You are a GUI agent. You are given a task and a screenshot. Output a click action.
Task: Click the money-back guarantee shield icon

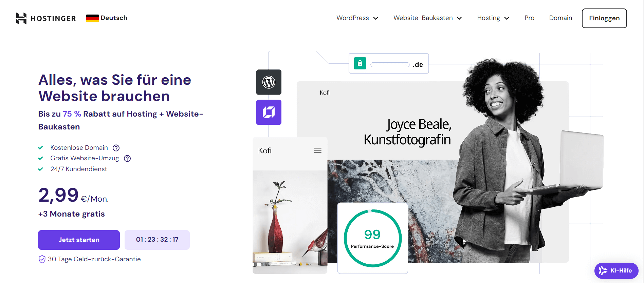coord(42,259)
